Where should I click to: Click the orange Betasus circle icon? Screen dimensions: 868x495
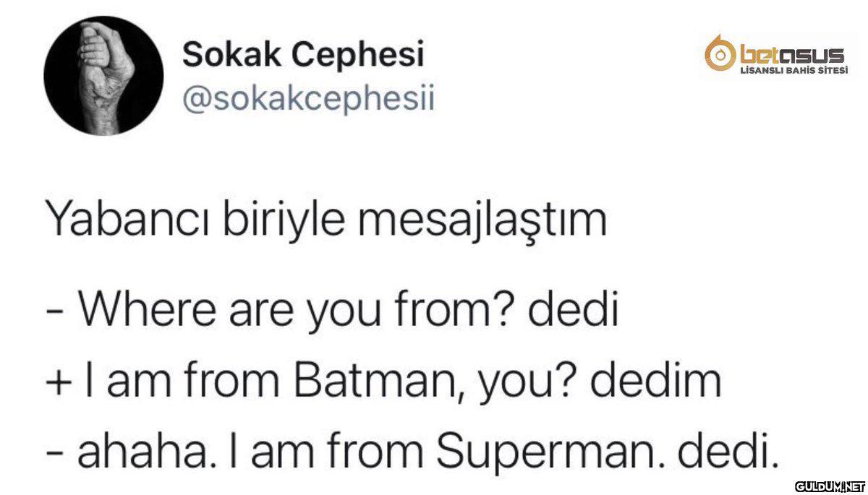(718, 55)
